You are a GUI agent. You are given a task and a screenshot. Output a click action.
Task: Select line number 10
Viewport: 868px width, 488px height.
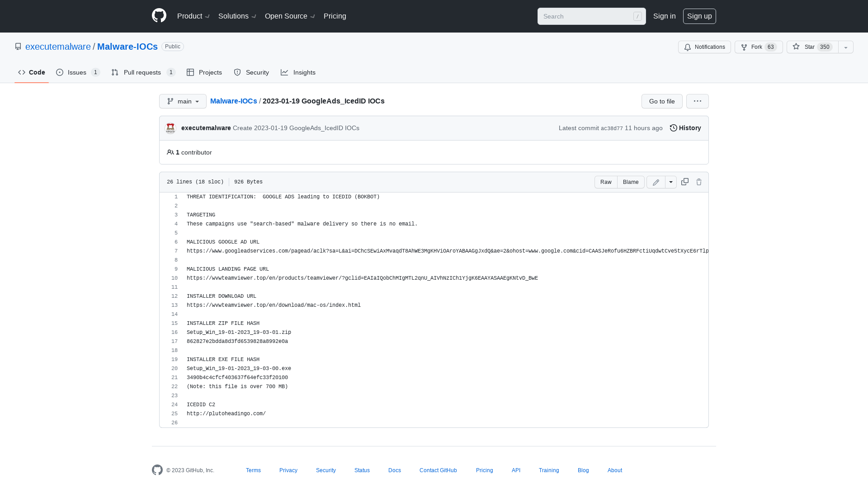[x=175, y=278]
